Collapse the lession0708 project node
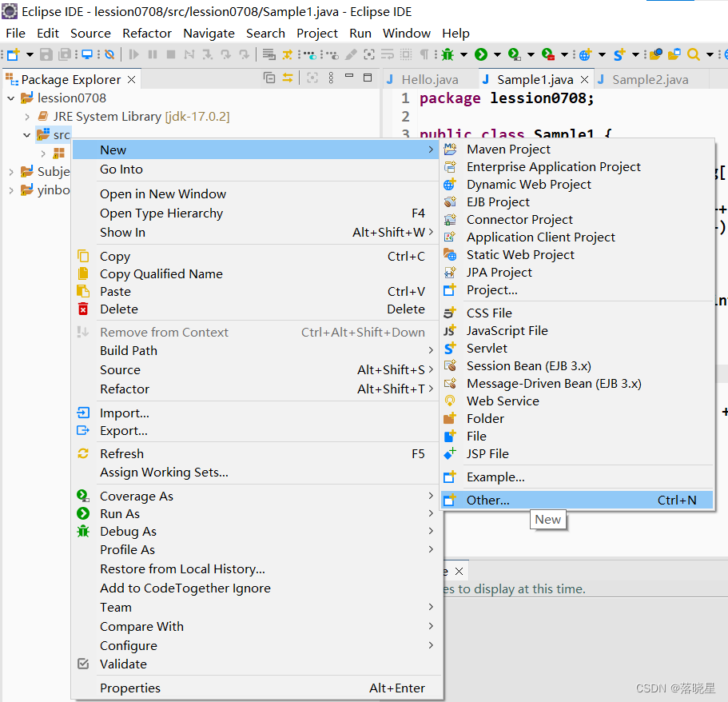Viewport: 728px width, 702px height. tap(11, 98)
